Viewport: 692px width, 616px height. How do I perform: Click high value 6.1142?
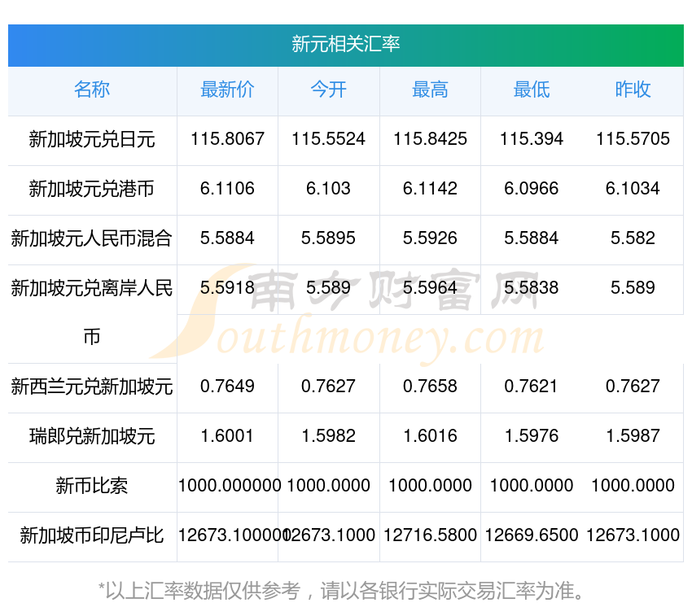coord(430,189)
